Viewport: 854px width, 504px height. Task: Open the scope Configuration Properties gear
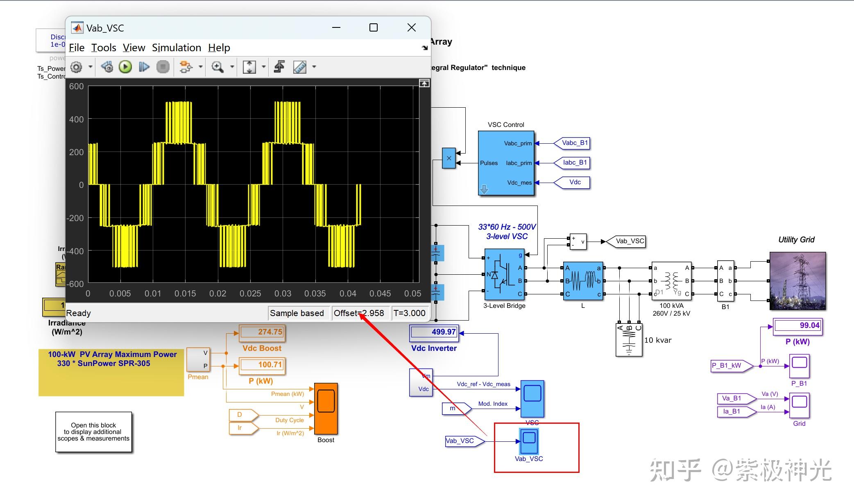point(76,67)
